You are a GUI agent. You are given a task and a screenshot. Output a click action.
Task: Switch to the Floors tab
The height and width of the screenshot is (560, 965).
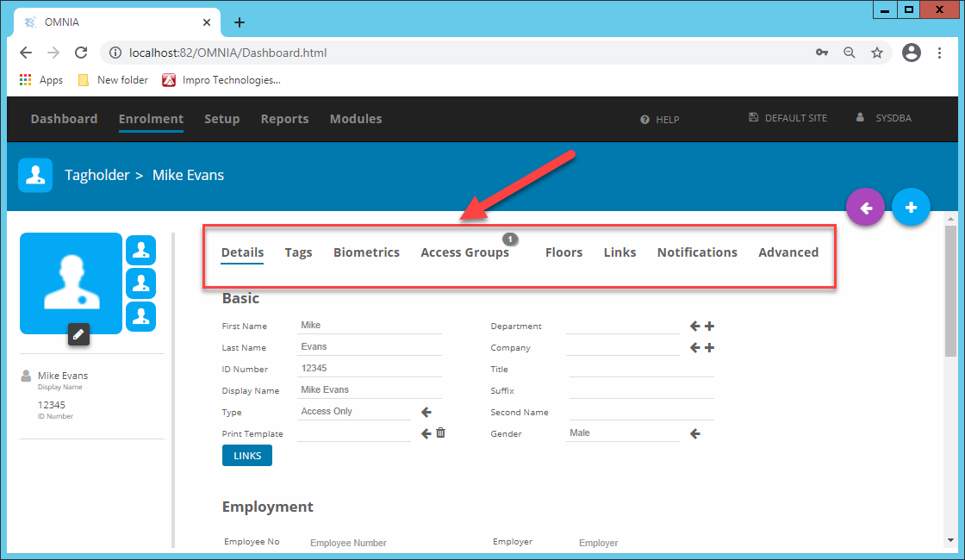tap(563, 252)
